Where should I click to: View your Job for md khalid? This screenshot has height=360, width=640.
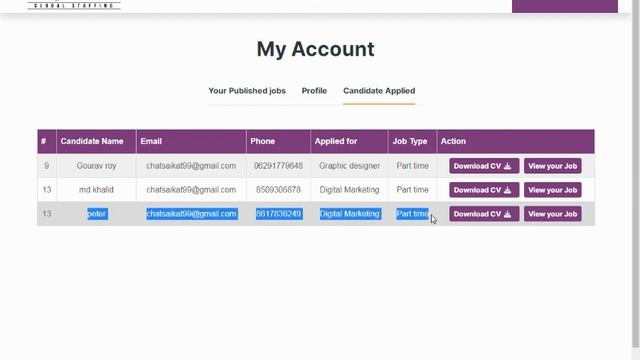tap(553, 190)
